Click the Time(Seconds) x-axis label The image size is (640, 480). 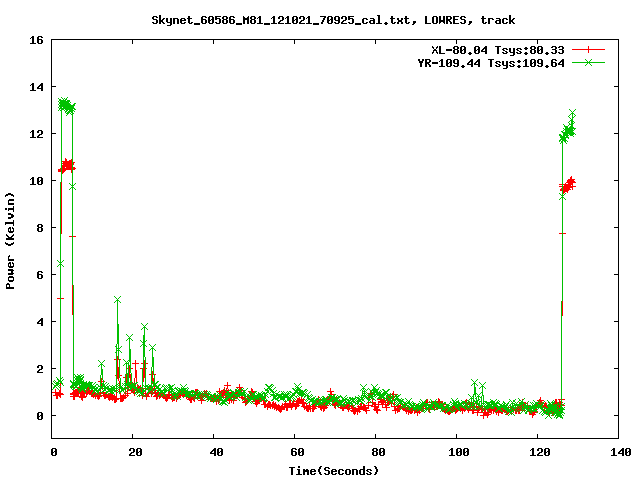333,470
